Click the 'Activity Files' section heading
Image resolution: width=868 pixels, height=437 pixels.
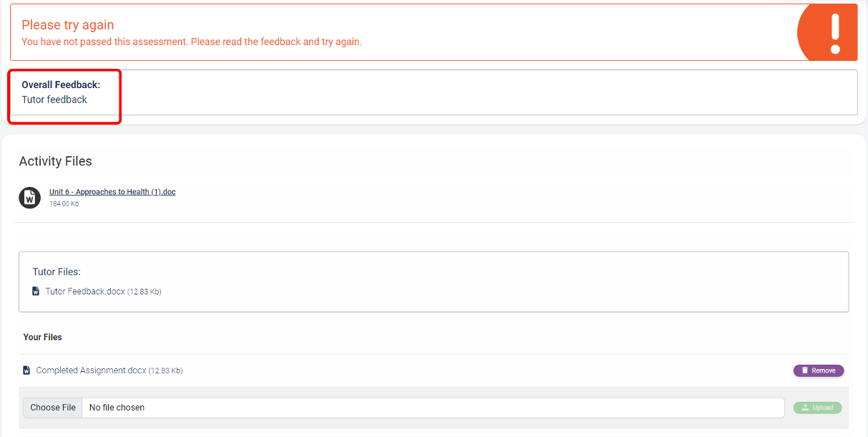click(x=55, y=161)
